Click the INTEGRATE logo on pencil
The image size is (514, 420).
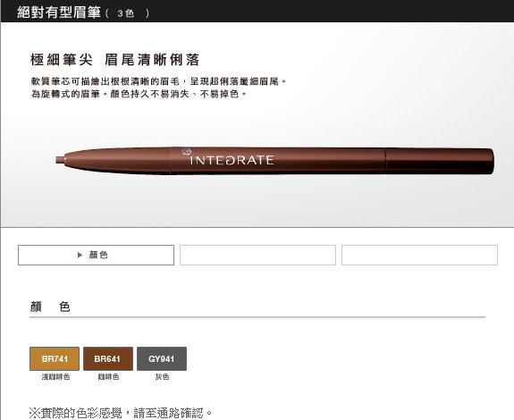coord(228,157)
